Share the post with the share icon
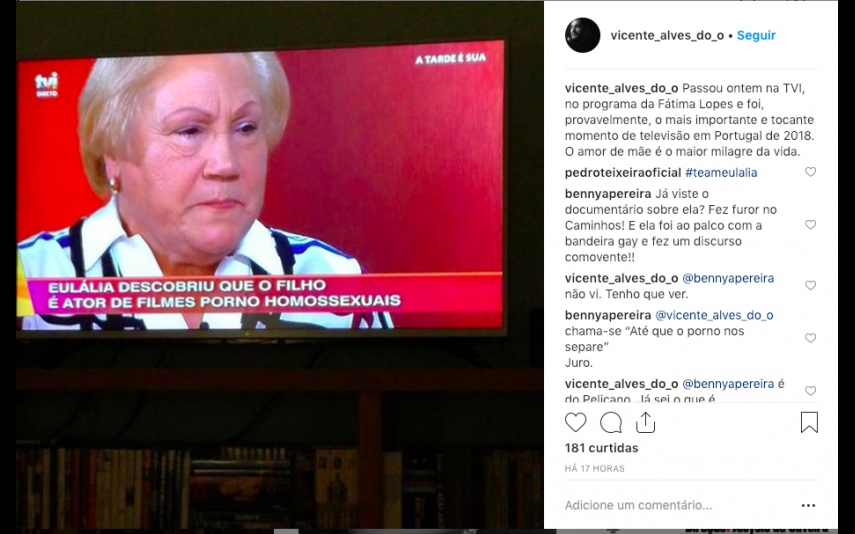 pos(646,422)
